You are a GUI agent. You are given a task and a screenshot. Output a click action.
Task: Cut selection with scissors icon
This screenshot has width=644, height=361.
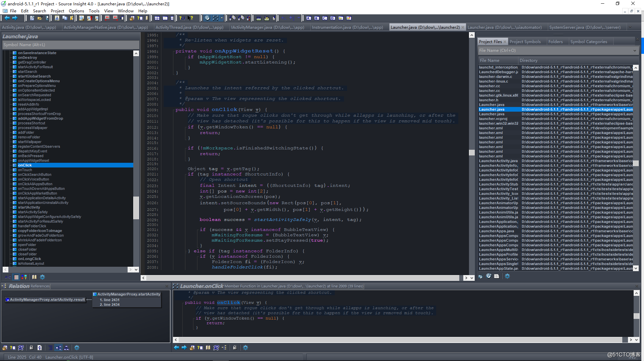coord(57,18)
